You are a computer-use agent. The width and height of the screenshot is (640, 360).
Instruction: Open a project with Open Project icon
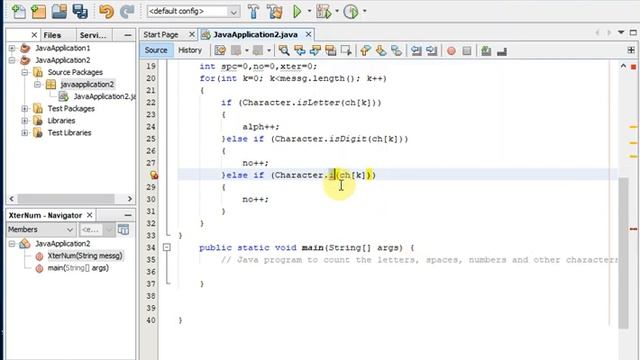pos(59,11)
